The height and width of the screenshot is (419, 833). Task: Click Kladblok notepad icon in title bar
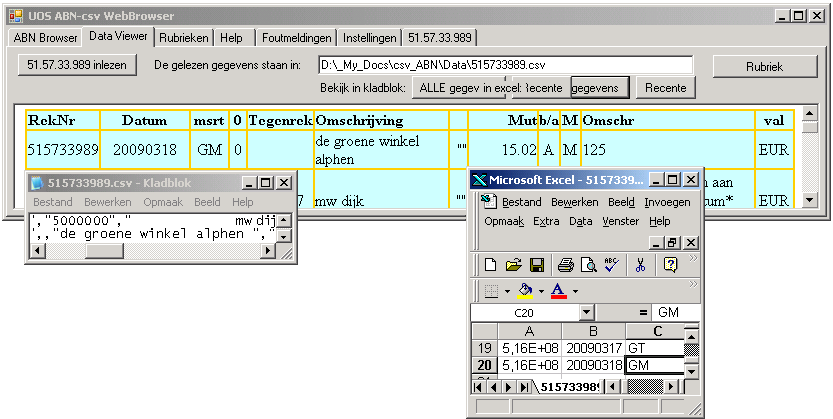tap(37, 183)
